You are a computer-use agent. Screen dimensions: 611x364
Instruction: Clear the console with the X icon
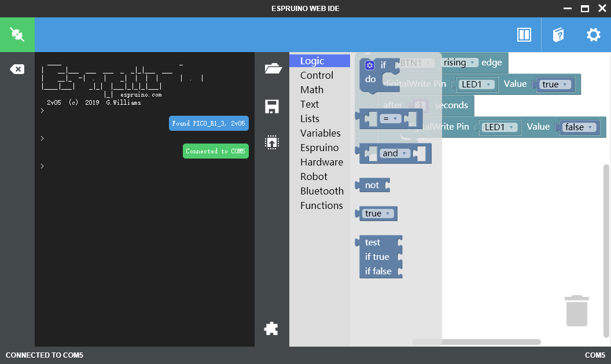(17, 68)
